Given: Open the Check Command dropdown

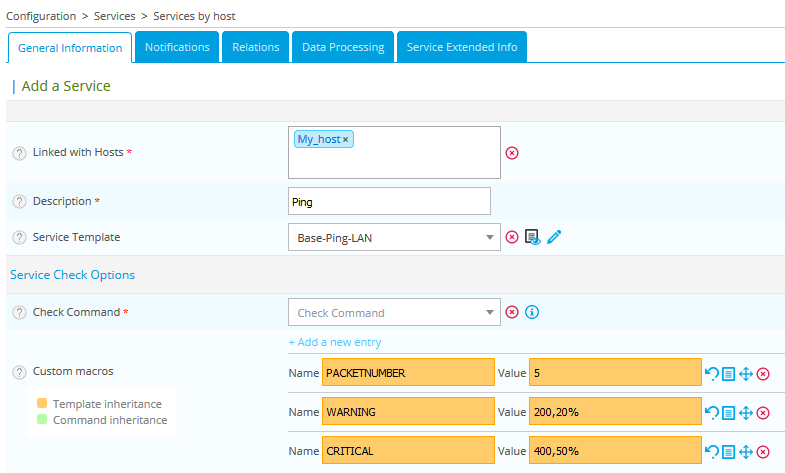Looking at the screenshot, I should click(x=394, y=312).
